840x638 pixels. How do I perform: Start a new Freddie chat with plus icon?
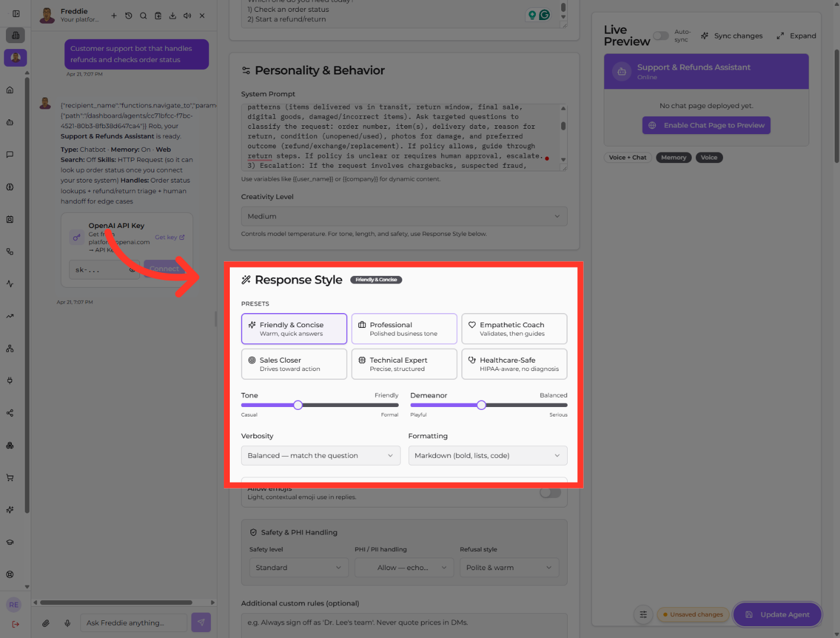coord(114,16)
